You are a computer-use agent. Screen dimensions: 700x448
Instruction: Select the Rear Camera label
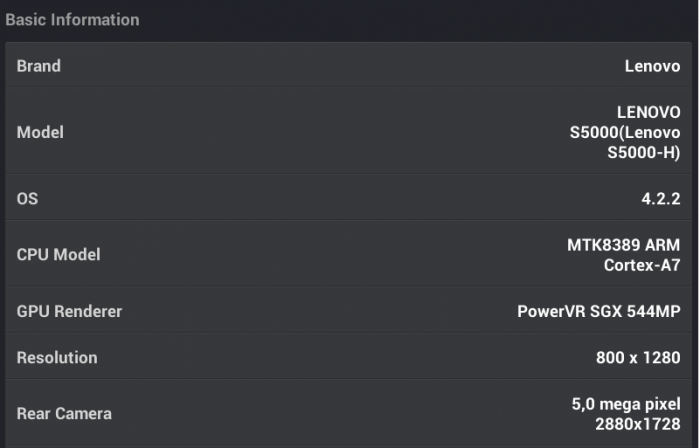[x=64, y=413]
